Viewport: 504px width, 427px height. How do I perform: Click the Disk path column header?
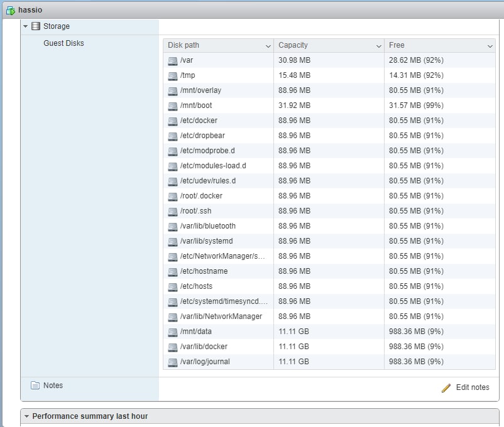pyautogui.click(x=218, y=45)
